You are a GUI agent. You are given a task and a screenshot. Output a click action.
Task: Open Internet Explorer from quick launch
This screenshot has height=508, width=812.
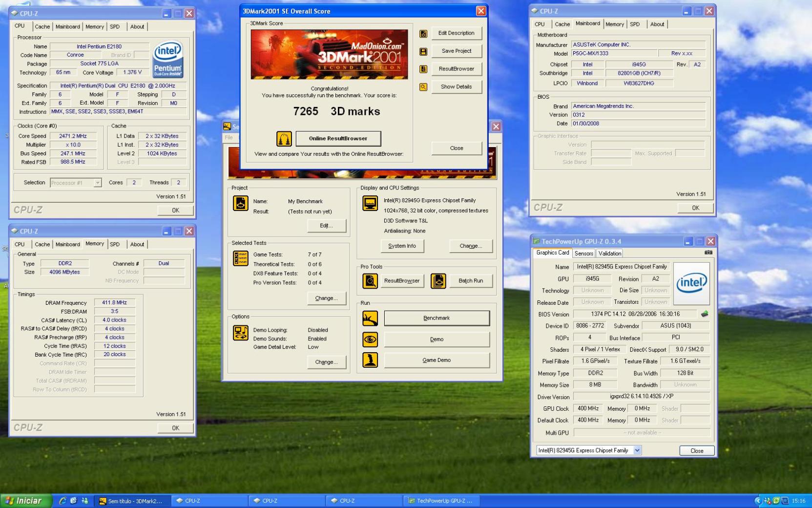pyautogui.click(x=62, y=501)
